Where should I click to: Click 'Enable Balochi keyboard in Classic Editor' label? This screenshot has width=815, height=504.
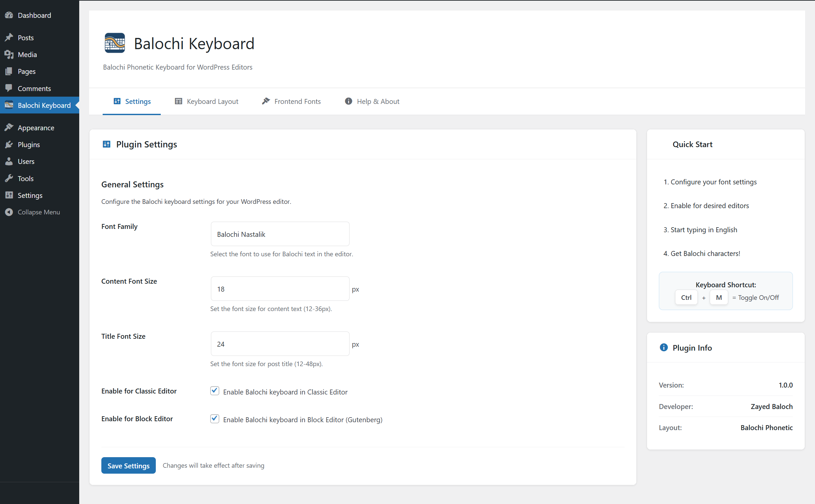285,392
